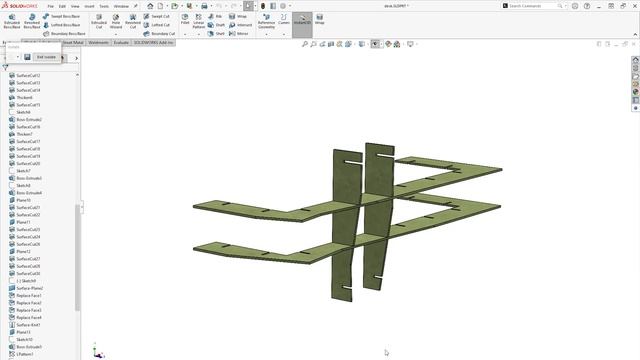Image resolution: width=640 pixels, height=360 pixels.
Task: Select the Revolved Boss/Base tool
Action: (x=32, y=21)
